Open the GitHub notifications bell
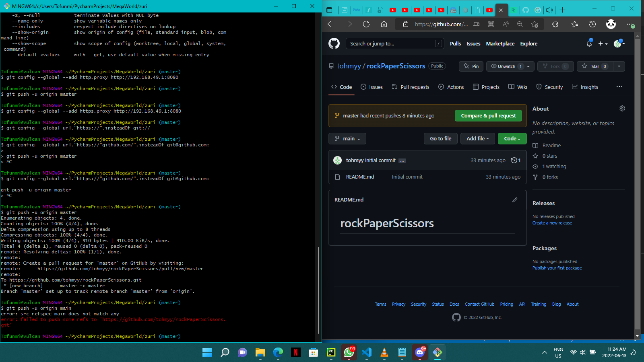Viewport: 644px width, 362px height. coord(588,43)
